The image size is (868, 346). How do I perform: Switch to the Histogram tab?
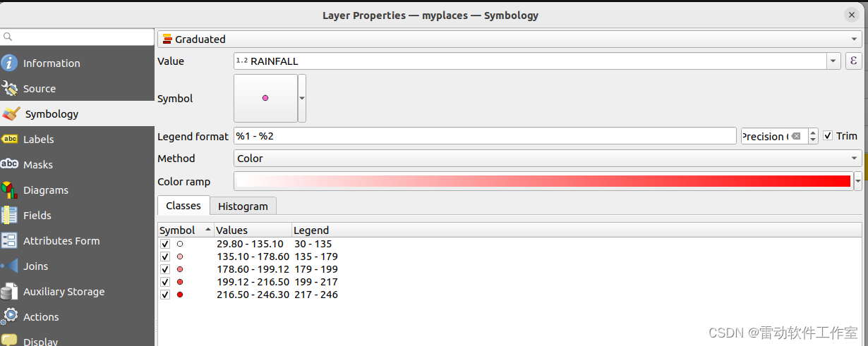[243, 206]
